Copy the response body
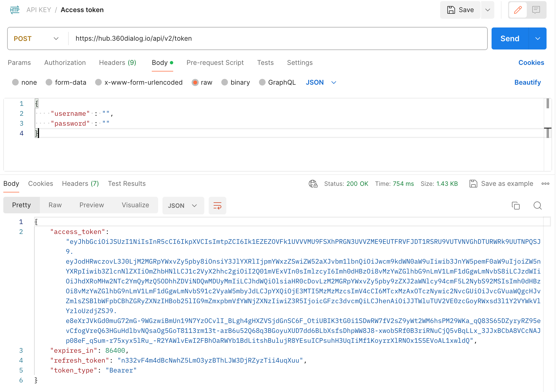This screenshot has width=557, height=392. (516, 205)
